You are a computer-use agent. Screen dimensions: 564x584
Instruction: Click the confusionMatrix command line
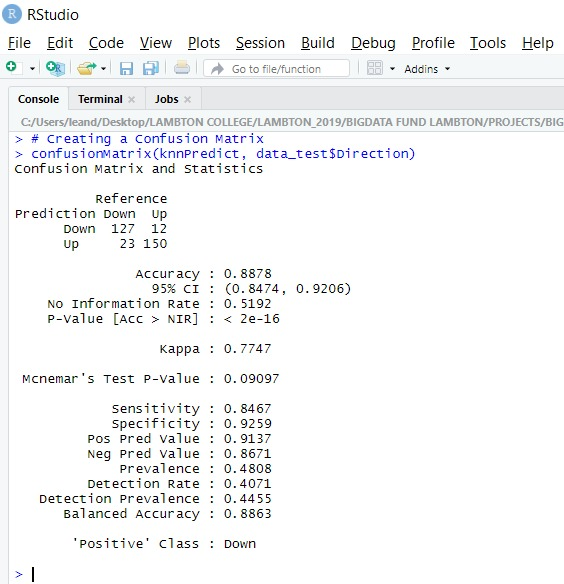tap(223, 153)
